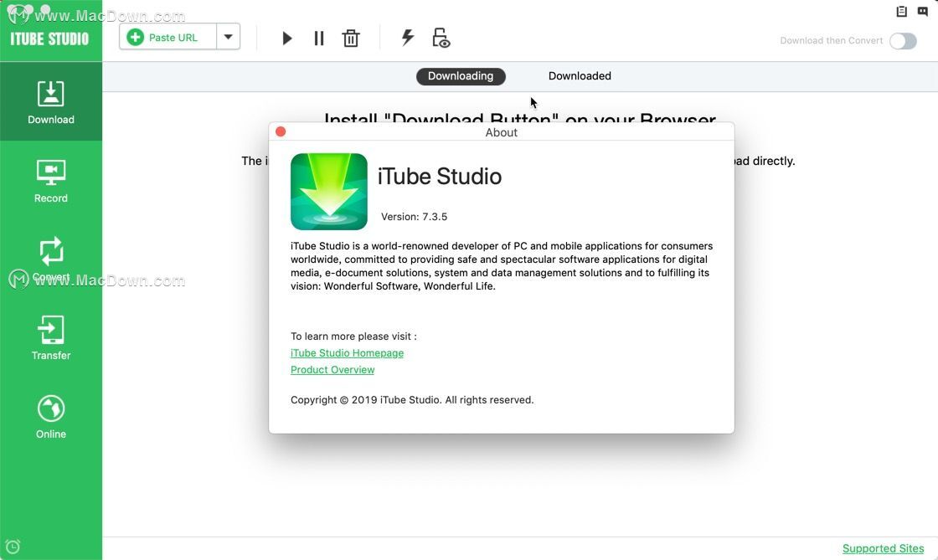The width and height of the screenshot is (938, 560).
Task: Click the About dialog title
Action: pos(502,132)
